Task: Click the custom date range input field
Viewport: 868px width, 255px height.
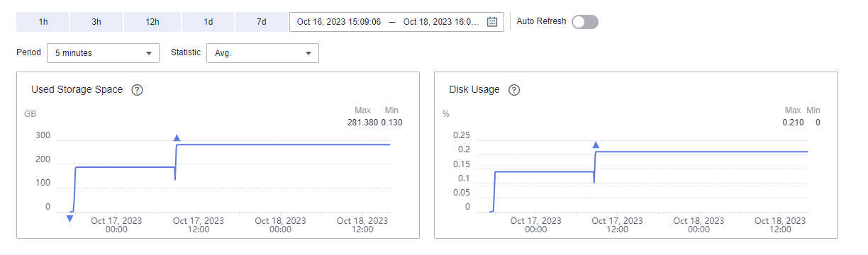Action: pyautogui.click(x=397, y=22)
